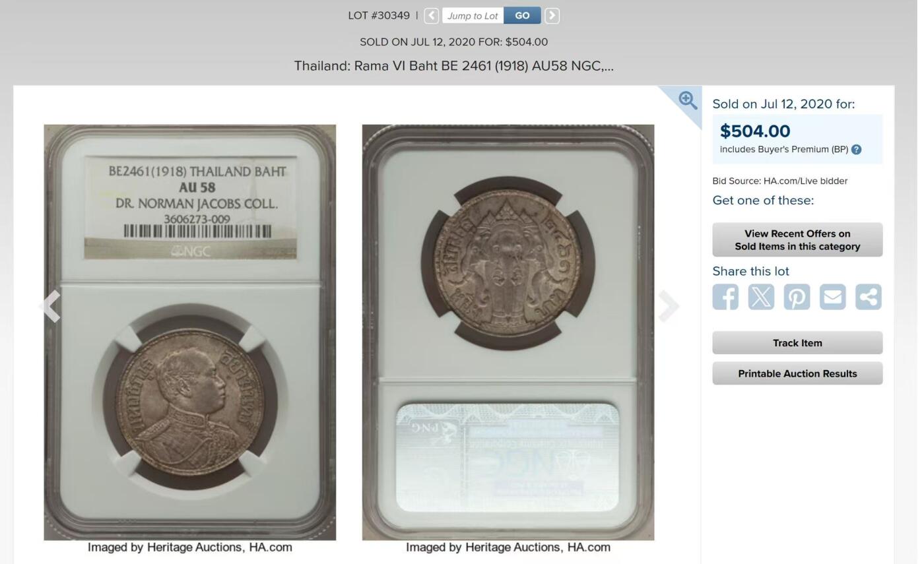Show previous image with left chevron
The image size is (924, 564).
(50, 306)
